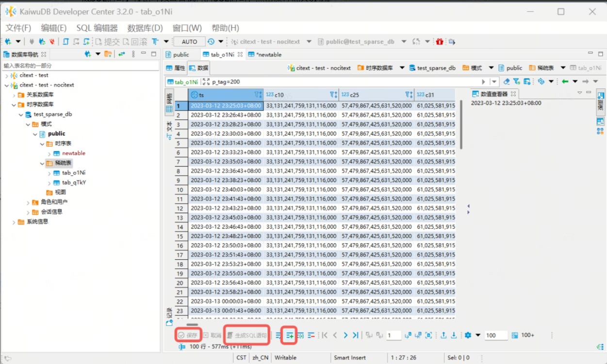
Task: Go to the next results page
Action: pyautogui.click(x=345, y=335)
